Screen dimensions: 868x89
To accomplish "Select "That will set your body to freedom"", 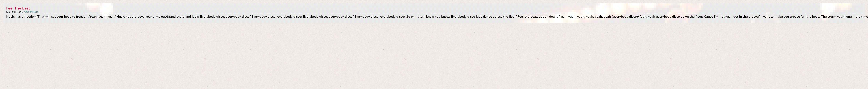I will (x=63, y=17).
